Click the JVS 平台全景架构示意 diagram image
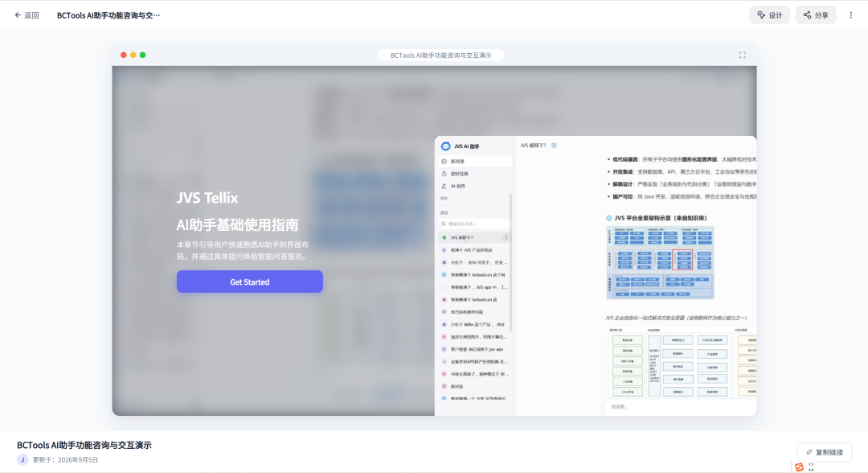 (x=660, y=262)
